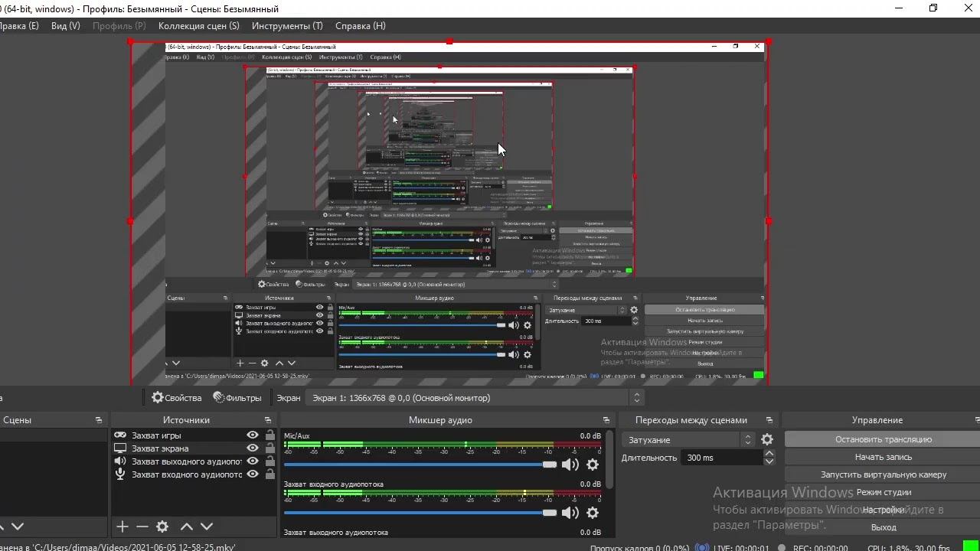This screenshot has width=980, height=551.
Task: Toggle visibility of Захват выходного аудиопотока source
Action: [x=253, y=461]
